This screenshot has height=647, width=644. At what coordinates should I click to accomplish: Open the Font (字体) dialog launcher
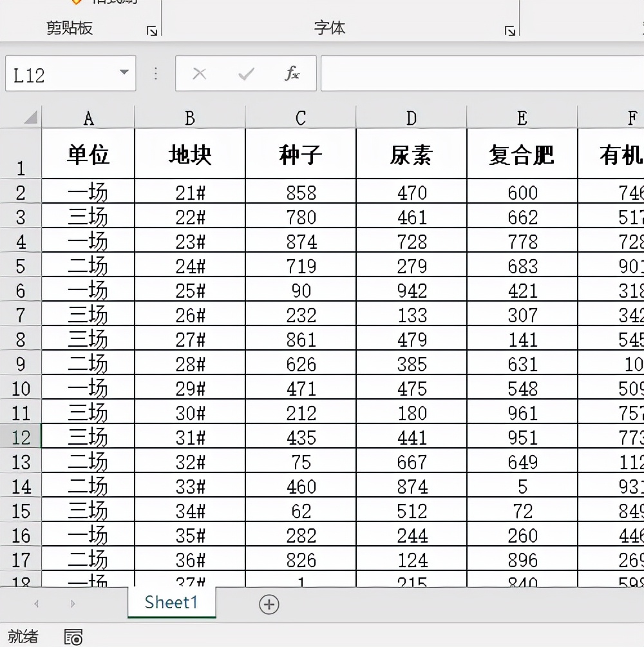[509, 29]
